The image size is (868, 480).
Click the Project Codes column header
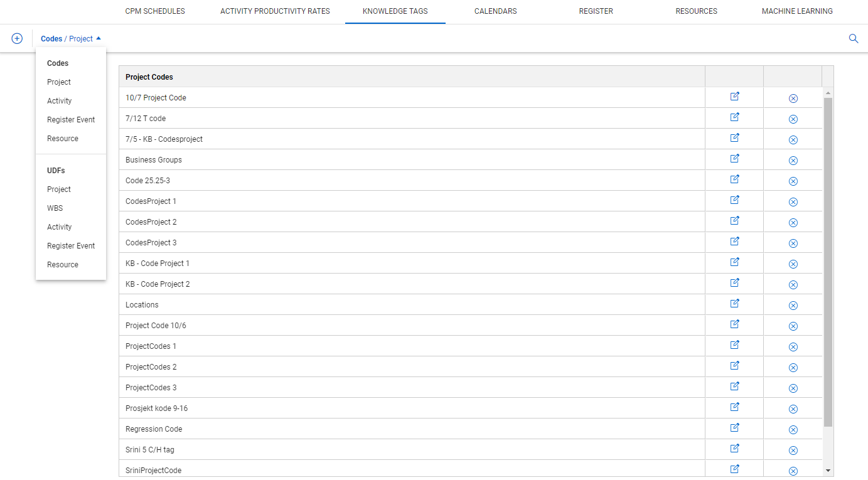pyautogui.click(x=149, y=77)
